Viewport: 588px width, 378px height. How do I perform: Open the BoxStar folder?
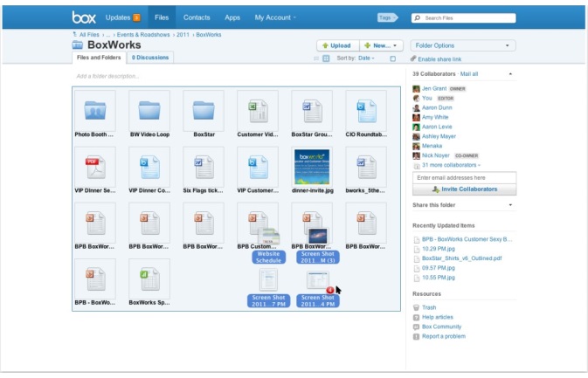point(204,111)
